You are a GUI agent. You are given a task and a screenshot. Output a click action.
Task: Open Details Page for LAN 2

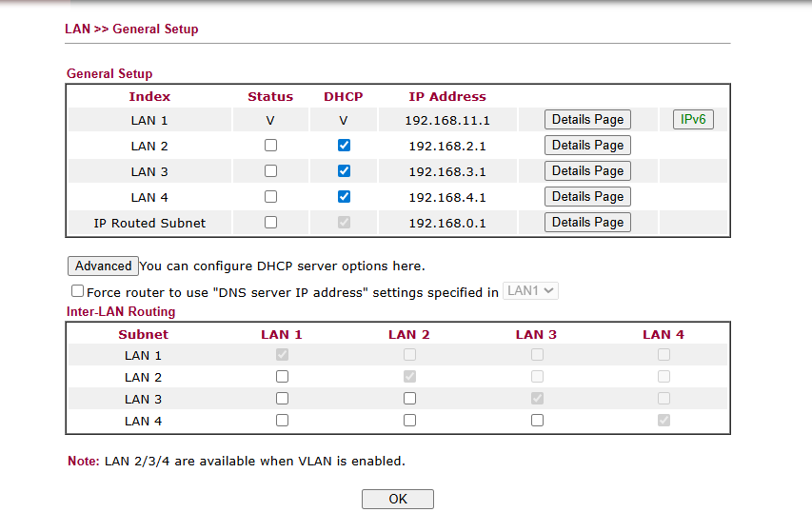pos(587,146)
